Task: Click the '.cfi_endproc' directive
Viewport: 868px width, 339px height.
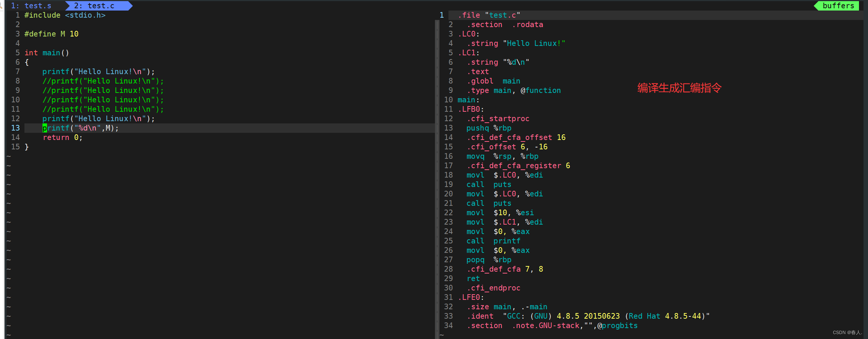Action: tap(494, 288)
